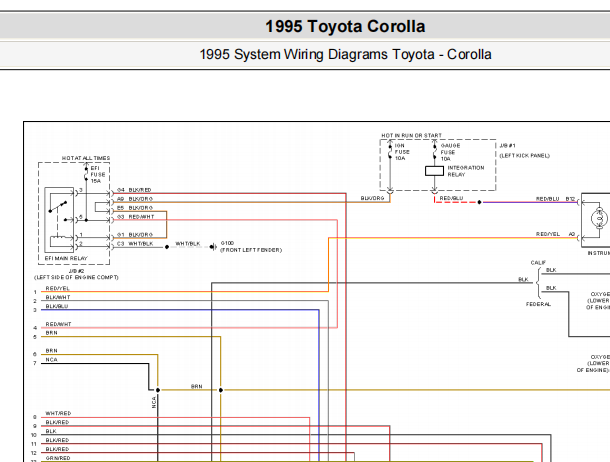Viewport: 610px width, 462px height.
Task: Click the 'BLK/ORG' label under IGN fuse
Action: 372,198
